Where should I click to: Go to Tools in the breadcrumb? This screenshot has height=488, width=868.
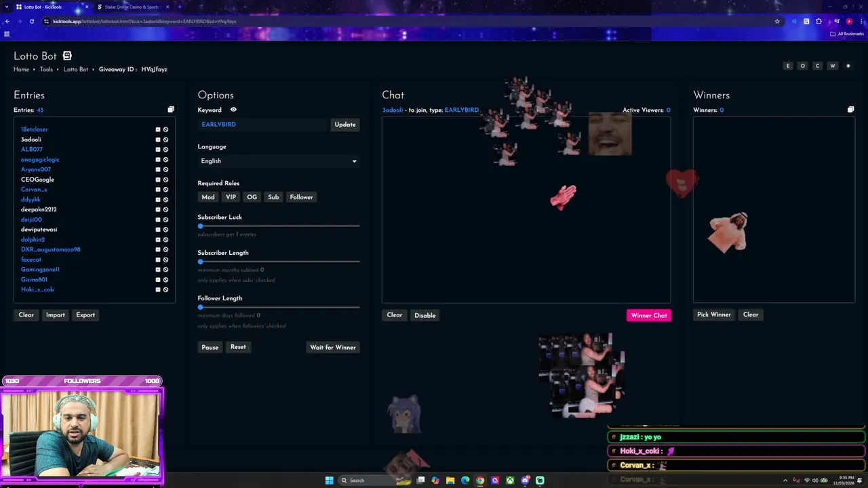click(46, 69)
